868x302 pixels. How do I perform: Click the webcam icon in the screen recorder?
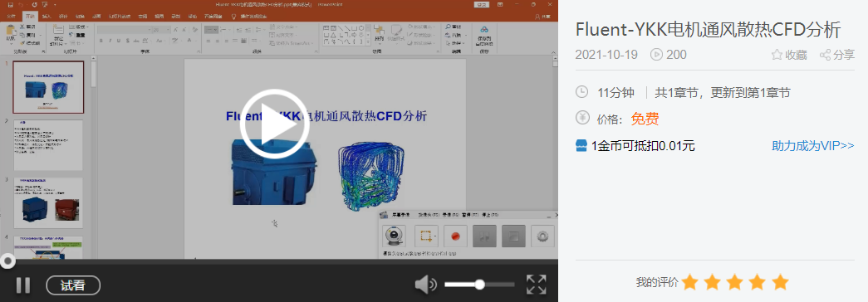click(x=395, y=236)
